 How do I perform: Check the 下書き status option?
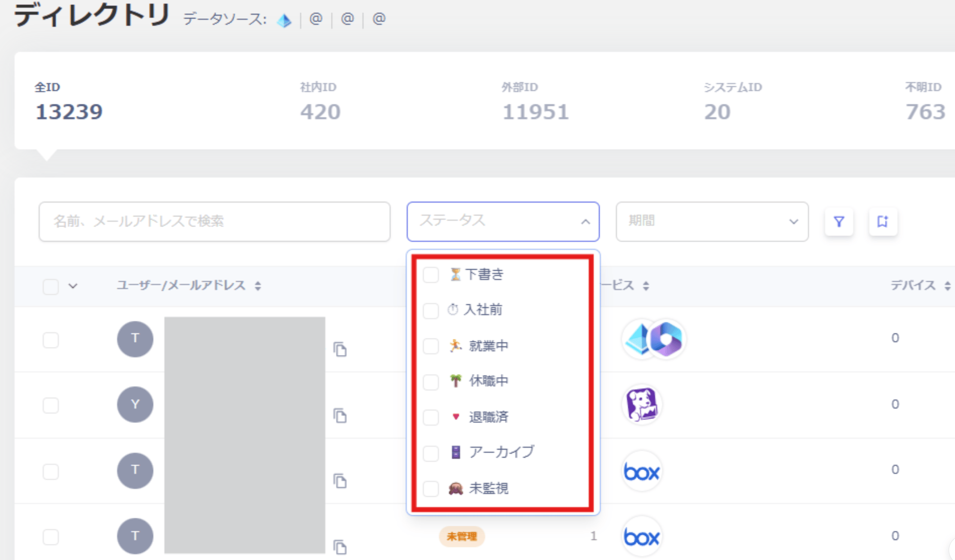click(431, 275)
